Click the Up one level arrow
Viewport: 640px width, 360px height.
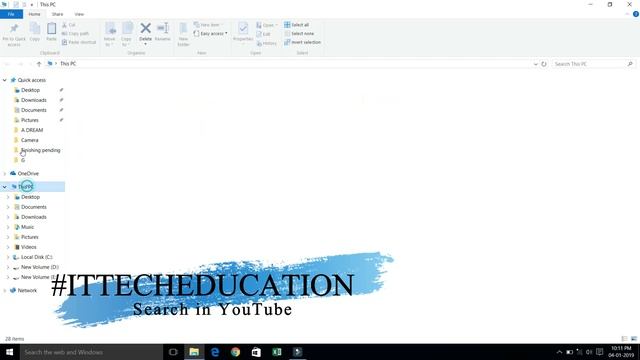[39, 64]
